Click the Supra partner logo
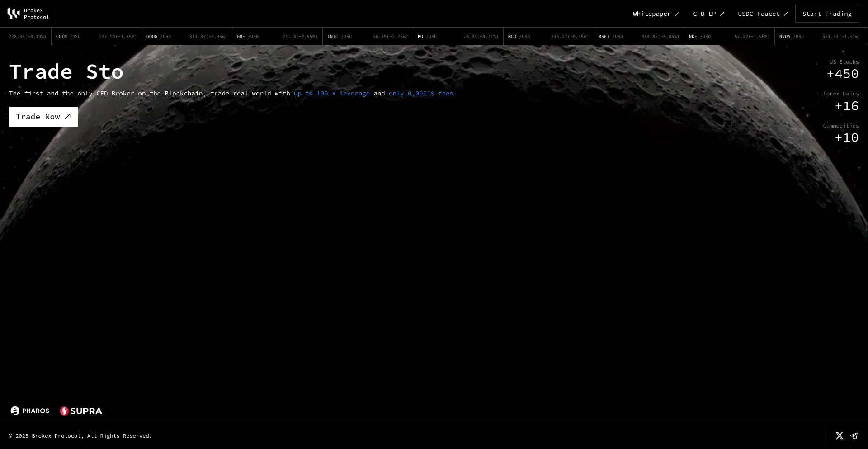 click(x=81, y=411)
